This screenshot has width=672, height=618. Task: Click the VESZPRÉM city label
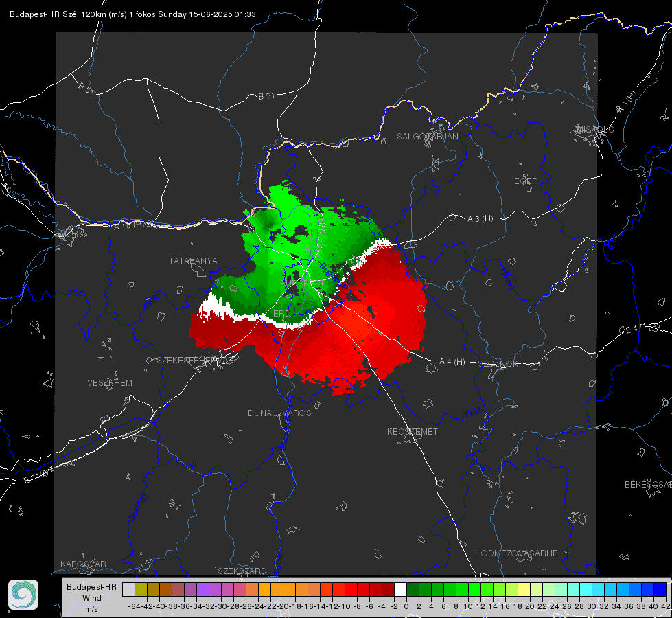pos(110,383)
